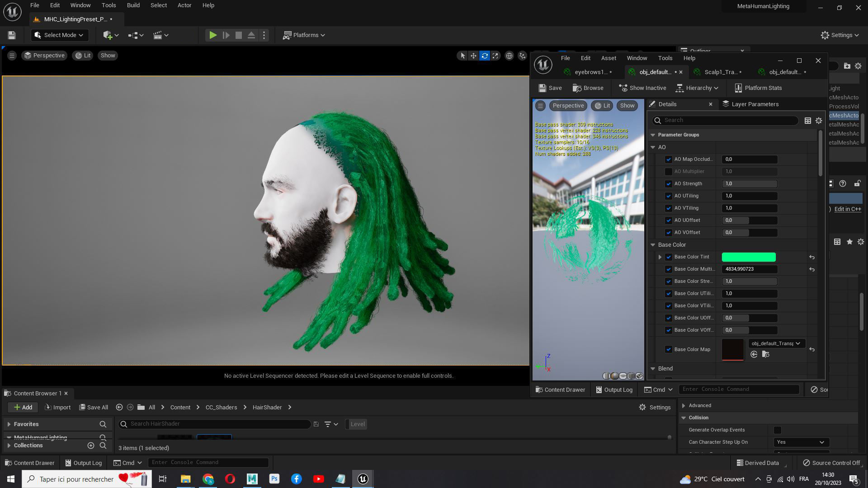The width and height of the screenshot is (868, 488).
Task: Toggle AO Strength checkbox
Action: [x=669, y=184]
